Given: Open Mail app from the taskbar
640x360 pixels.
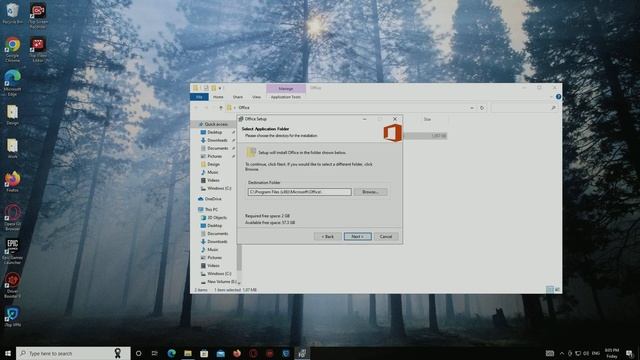Looking at the screenshot, I should coord(220,353).
